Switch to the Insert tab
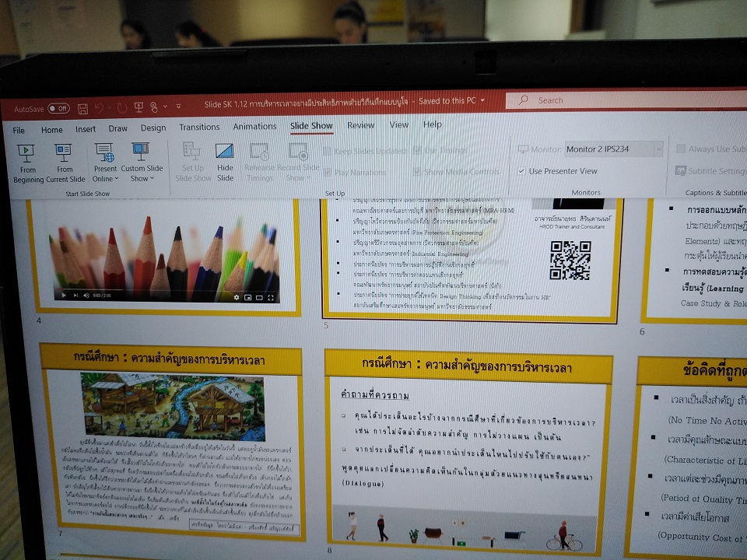 (x=86, y=129)
